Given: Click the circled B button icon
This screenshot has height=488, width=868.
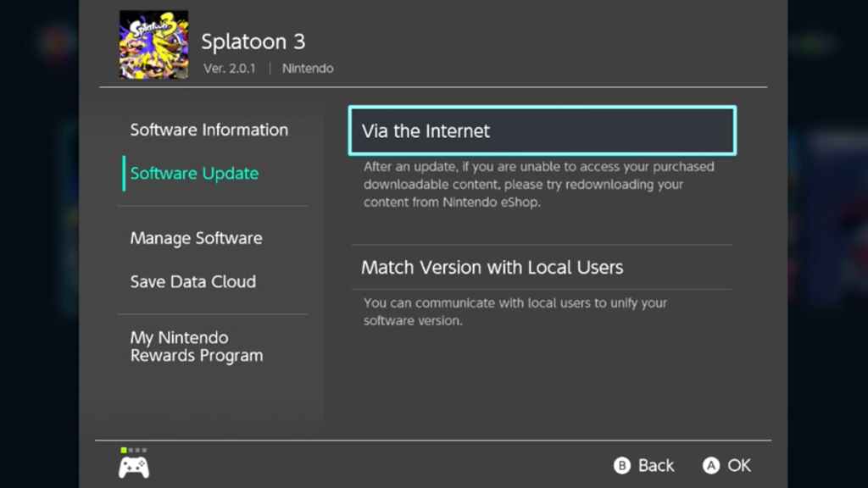Looking at the screenshot, I should point(622,465).
